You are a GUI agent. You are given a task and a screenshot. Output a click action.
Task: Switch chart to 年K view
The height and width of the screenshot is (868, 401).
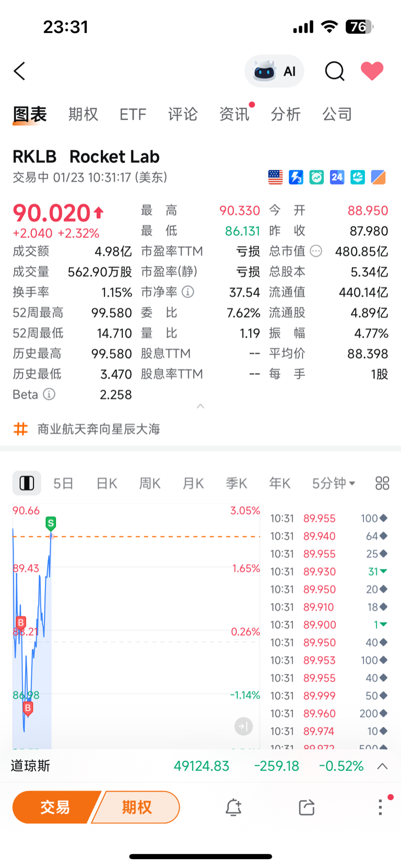(280, 483)
